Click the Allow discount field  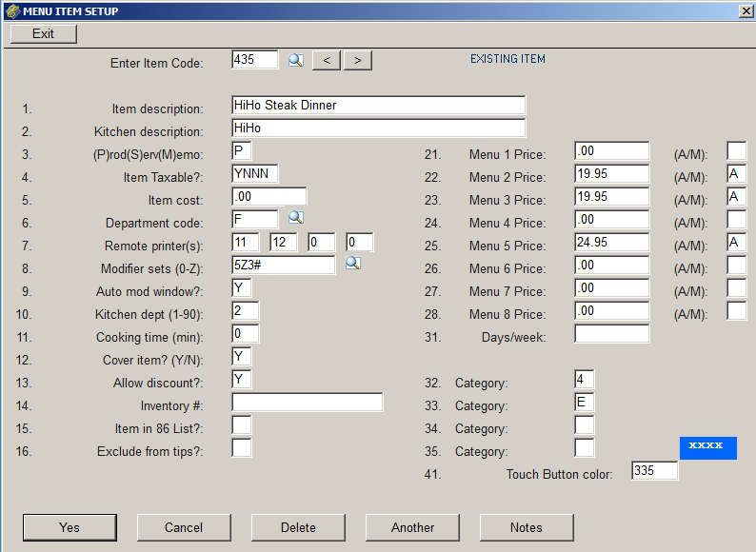241,379
